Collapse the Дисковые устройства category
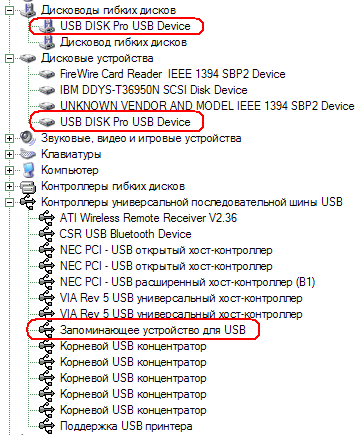Image resolution: width=361 pixels, height=435 pixels. click(x=9, y=58)
